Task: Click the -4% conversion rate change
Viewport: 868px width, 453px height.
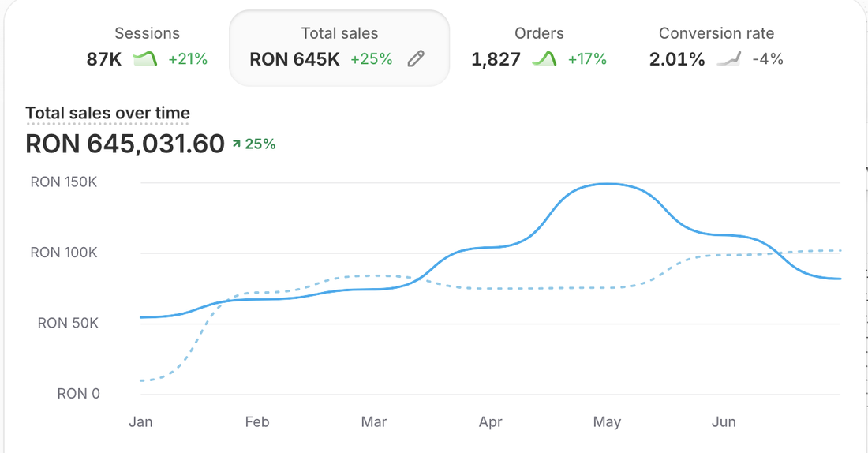Action: click(x=768, y=58)
